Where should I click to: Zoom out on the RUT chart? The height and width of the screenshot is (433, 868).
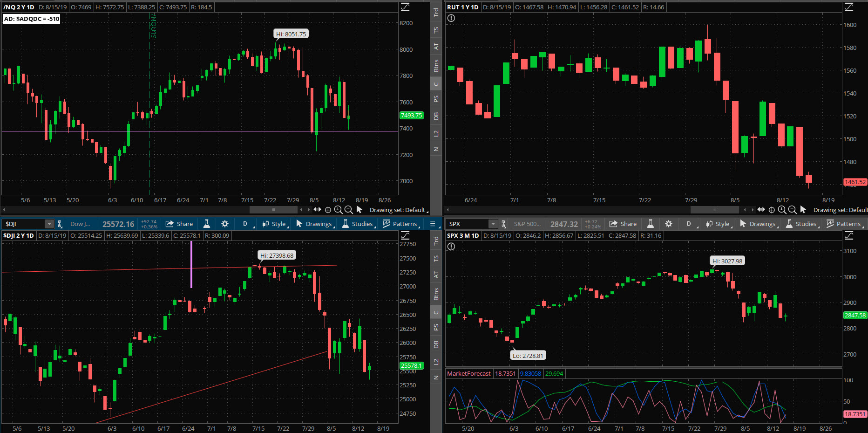click(x=792, y=210)
